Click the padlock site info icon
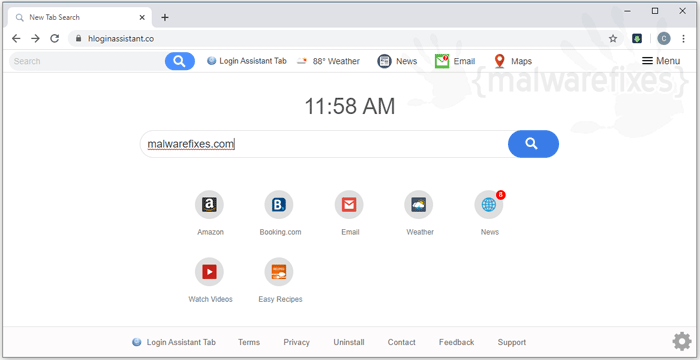700x360 pixels. [79, 38]
